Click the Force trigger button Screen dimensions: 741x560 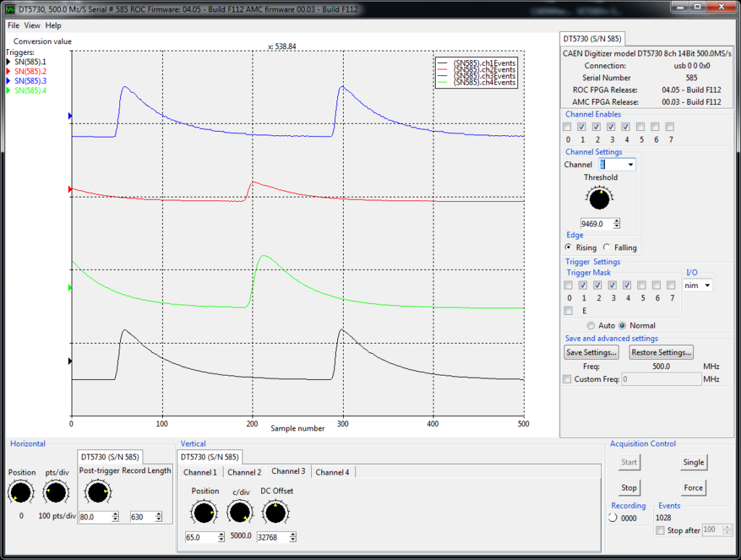(x=693, y=488)
